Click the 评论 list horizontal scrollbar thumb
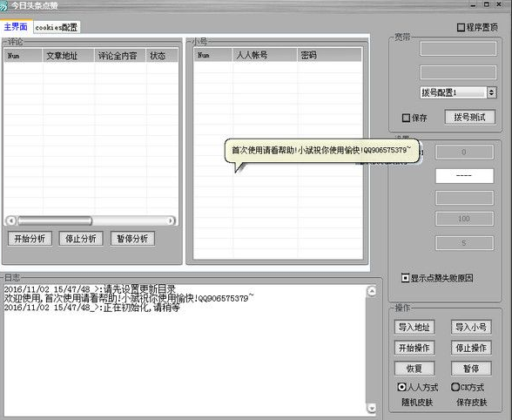512x420 pixels. point(55,221)
